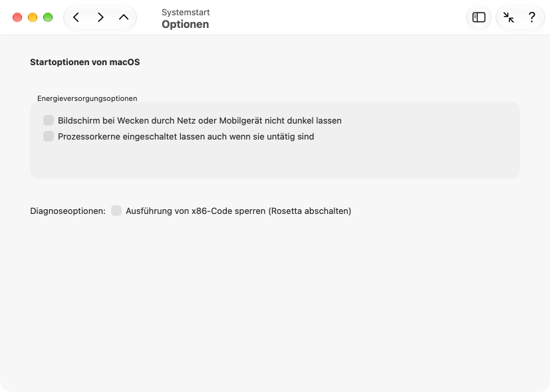This screenshot has height=392, width=550.
Task: Enable 'Bildschirm bei Wecken' checkbox
Action: 49,120
